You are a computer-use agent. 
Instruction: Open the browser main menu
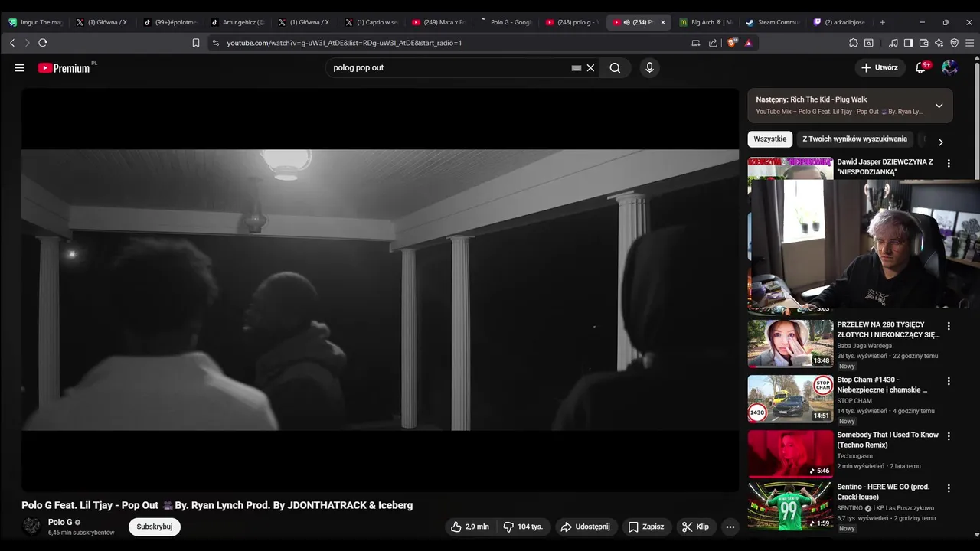(x=969, y=43)
